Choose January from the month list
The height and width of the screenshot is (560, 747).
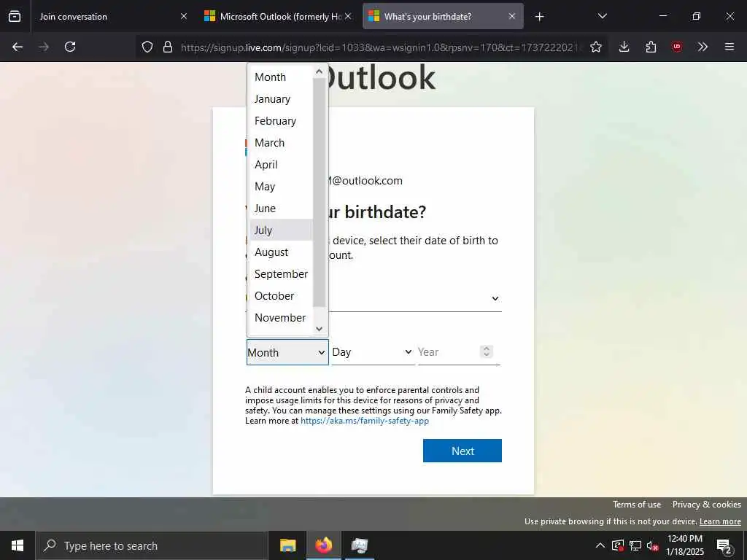coord(281,99)
